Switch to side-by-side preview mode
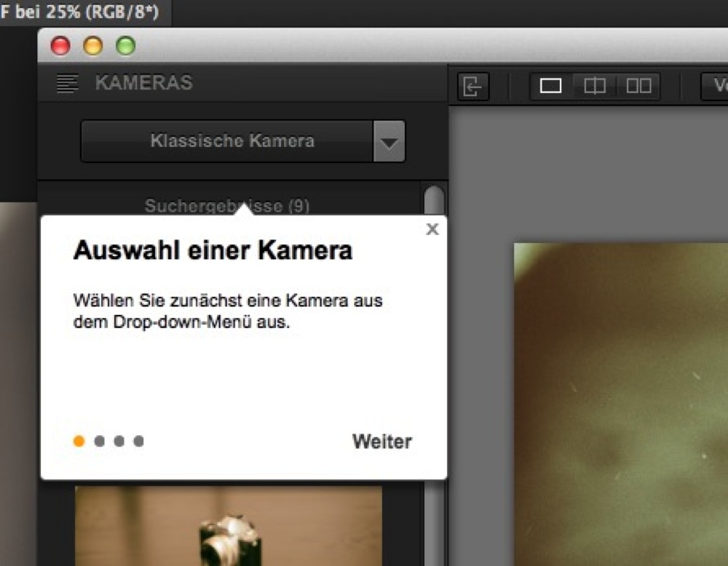Image resolution: width=728 pixels, height=566 pixels. pos(638,87)
